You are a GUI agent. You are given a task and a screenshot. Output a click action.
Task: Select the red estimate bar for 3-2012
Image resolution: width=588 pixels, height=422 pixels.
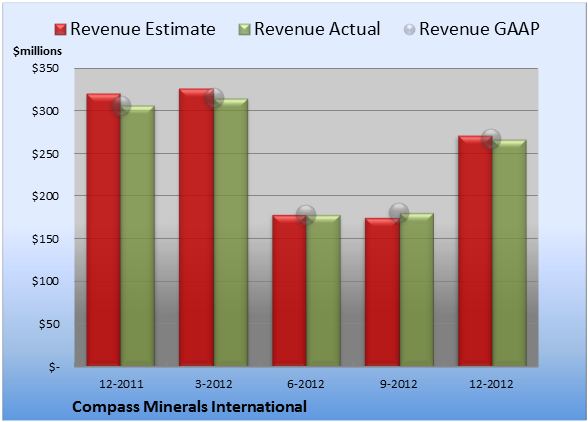[x=196, y=227]
